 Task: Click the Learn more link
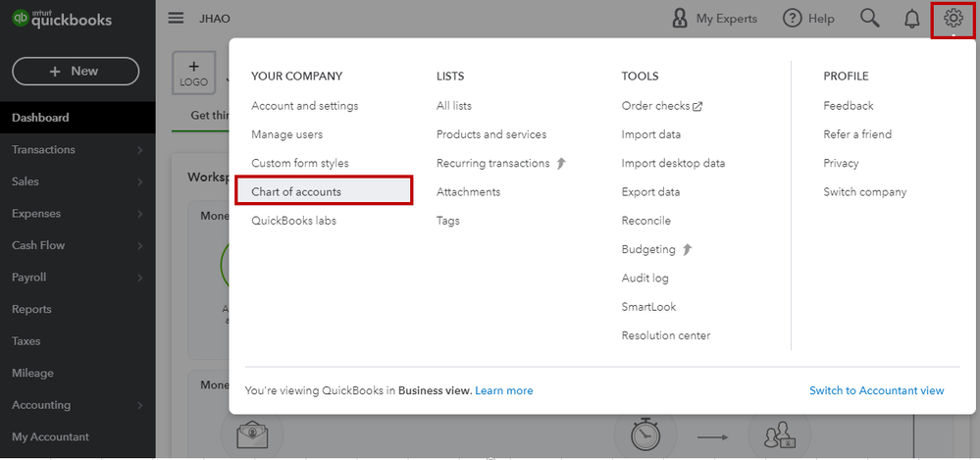tap(504, 390)
